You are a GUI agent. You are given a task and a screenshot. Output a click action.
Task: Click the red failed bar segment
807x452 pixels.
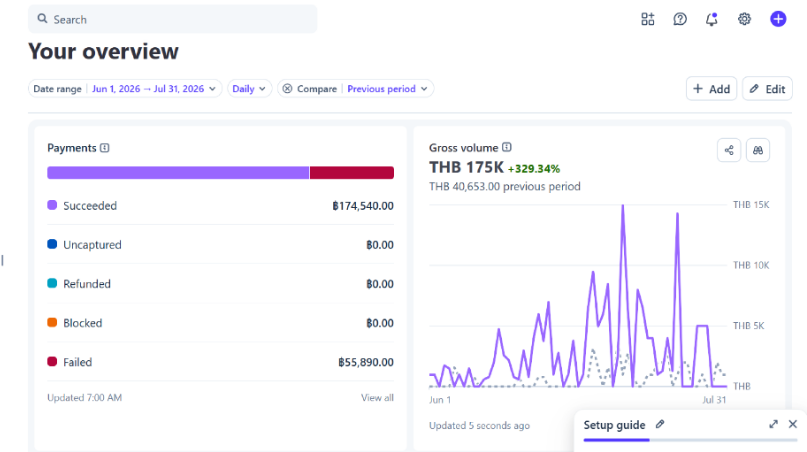pyautogui.click(x=352, y=172)
